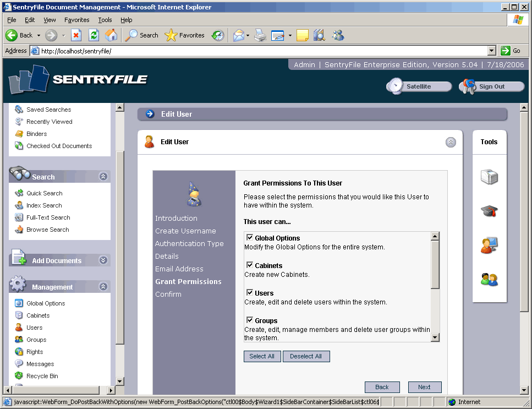Click the user-with-monitor icon in Tools

click(489, 245)
